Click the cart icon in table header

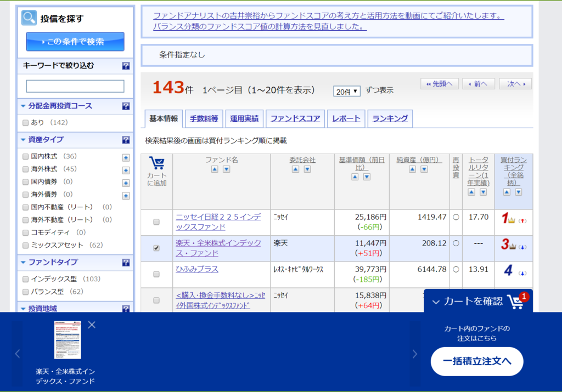(156, 163)
